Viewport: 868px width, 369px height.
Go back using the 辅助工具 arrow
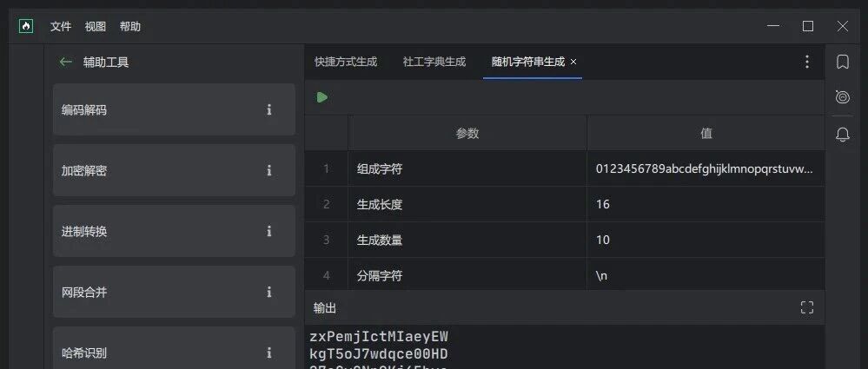(x=65, y=62)
